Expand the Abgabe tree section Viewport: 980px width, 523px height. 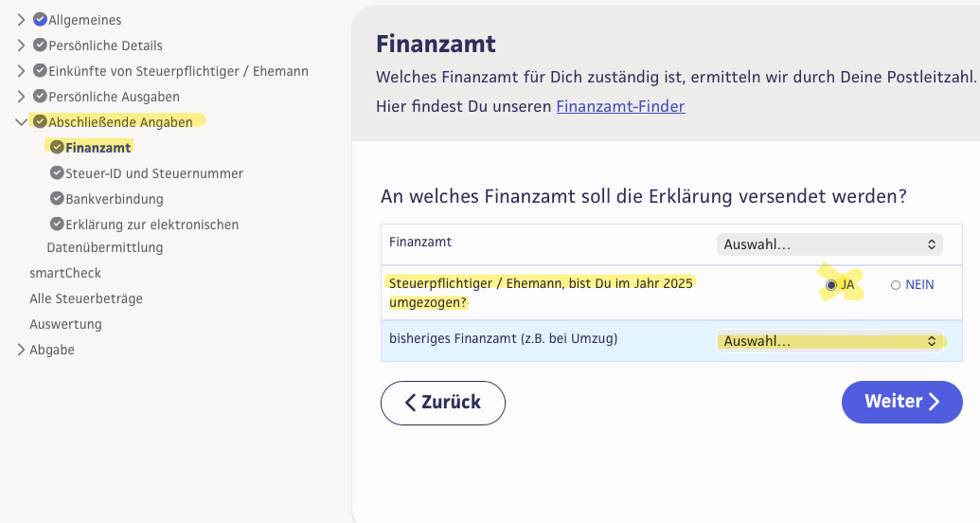coord(22,349)
